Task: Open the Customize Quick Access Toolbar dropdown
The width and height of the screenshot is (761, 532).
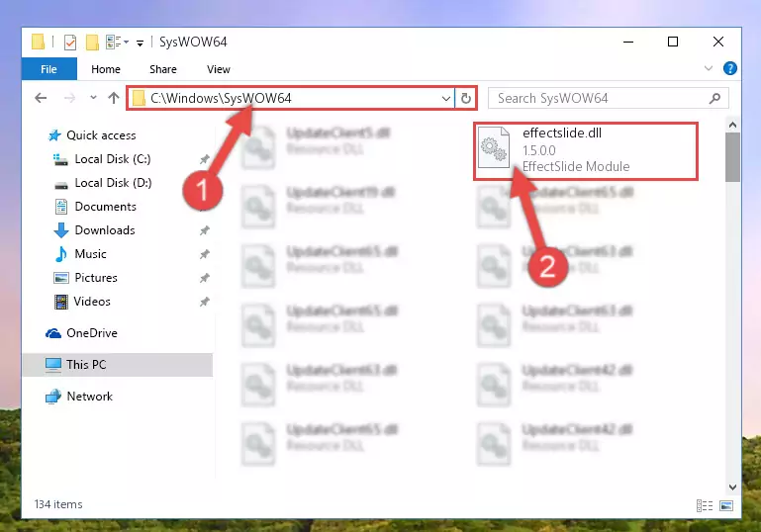Action: tap(140, 44)
